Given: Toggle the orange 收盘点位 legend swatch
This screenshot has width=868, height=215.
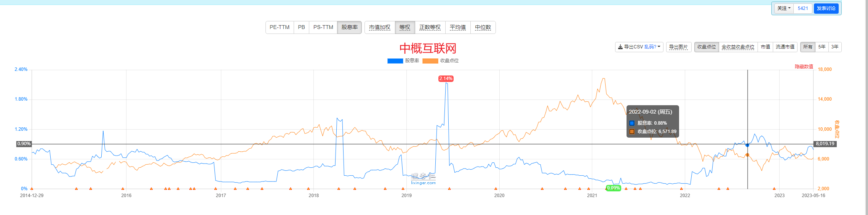Looking at the screenshot, I should [x=430, y=61].
